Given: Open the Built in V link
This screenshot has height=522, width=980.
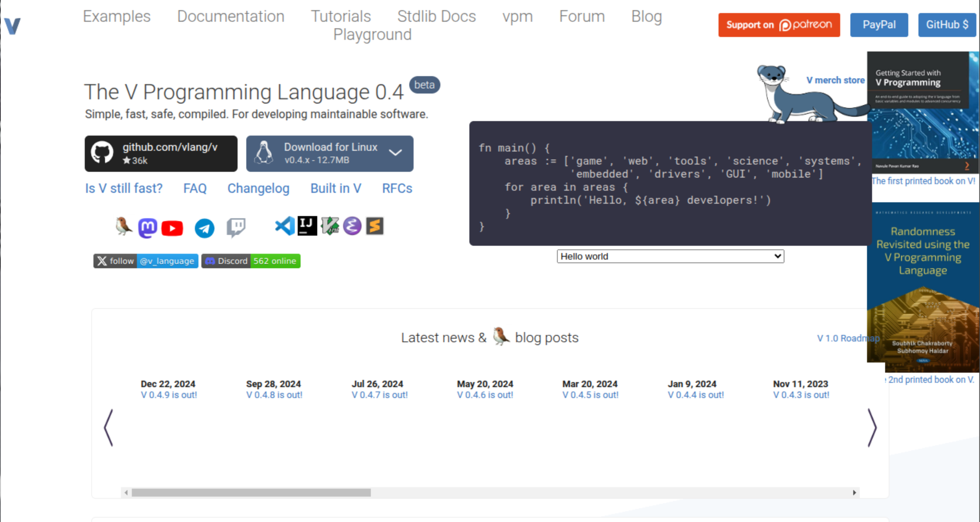Looking at the screenshot, I should tap(336, 188).
